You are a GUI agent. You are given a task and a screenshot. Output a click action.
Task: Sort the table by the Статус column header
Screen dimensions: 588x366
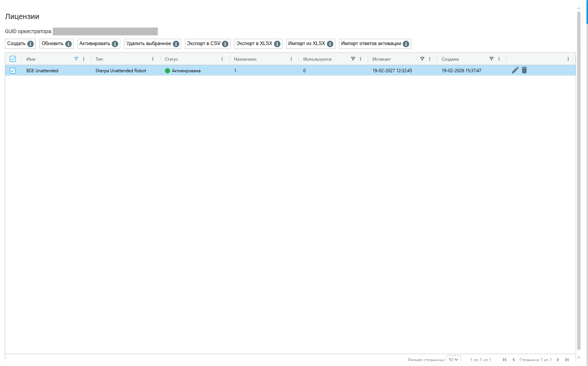(171, 59)
